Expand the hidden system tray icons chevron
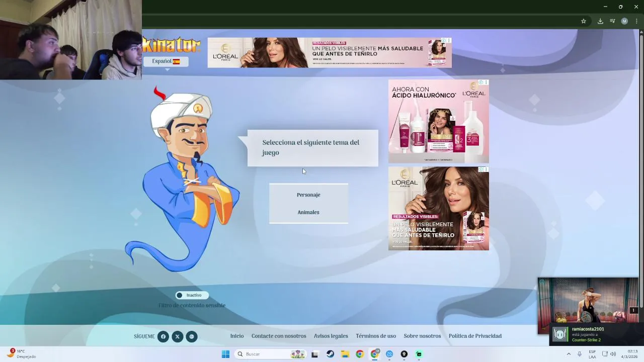The width and height of the screenshot is (644, 362). coord(569,354)
